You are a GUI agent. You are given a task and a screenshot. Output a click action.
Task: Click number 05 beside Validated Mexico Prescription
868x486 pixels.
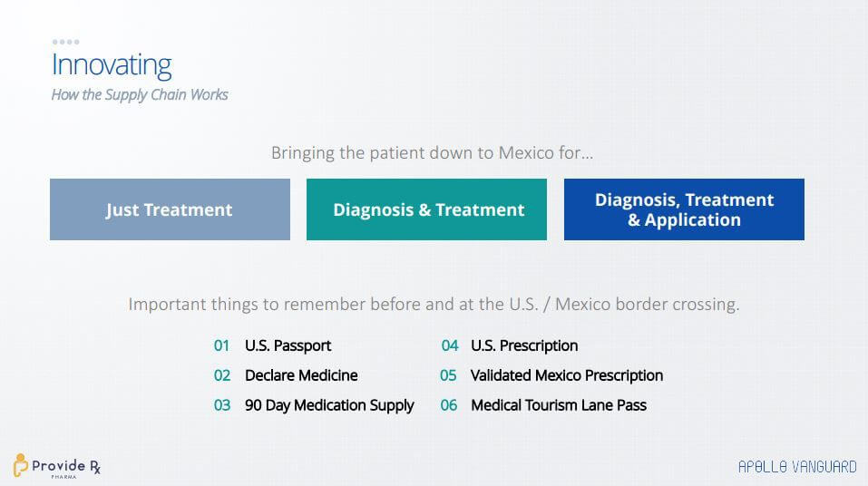pyautogui.click(x=448, y=375)
